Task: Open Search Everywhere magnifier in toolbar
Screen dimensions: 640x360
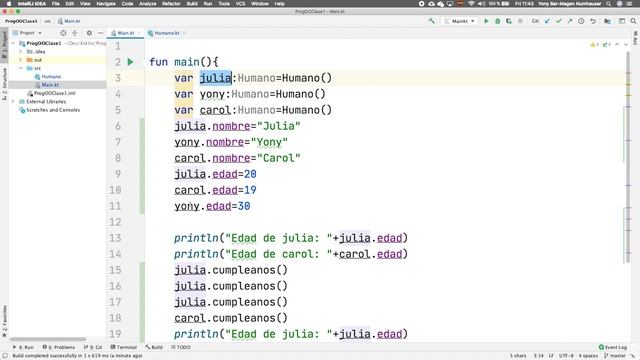Action: (633, 21)
